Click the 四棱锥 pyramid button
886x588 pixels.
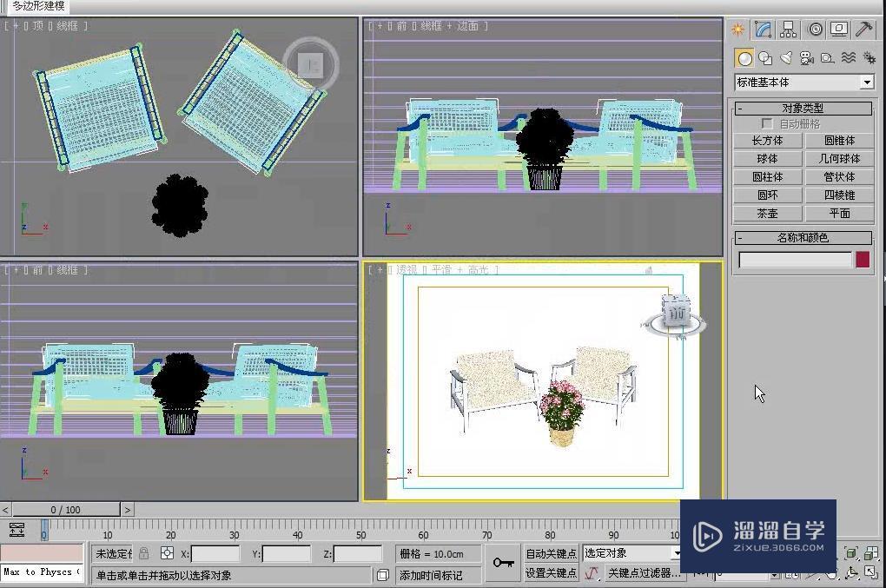tap(840, 195)
